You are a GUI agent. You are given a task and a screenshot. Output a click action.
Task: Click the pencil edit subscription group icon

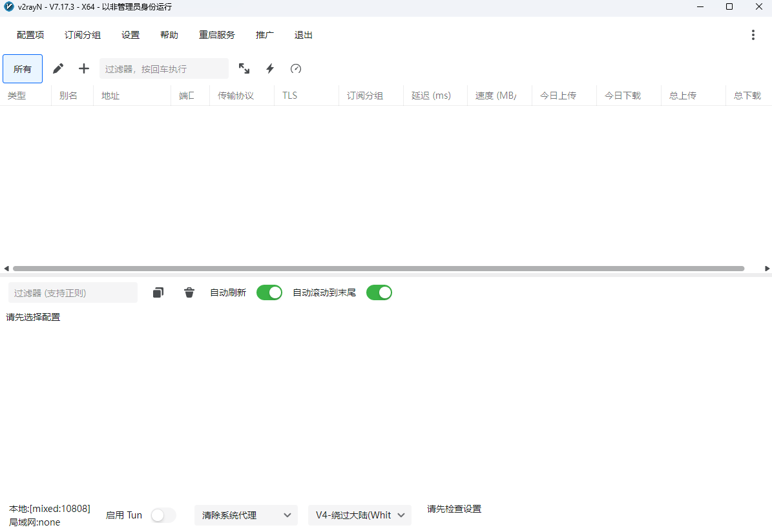(x=58, y=69)
